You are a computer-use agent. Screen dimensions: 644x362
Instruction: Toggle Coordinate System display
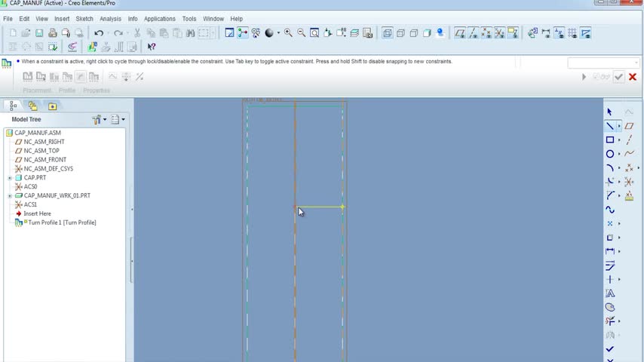point(499,33)
